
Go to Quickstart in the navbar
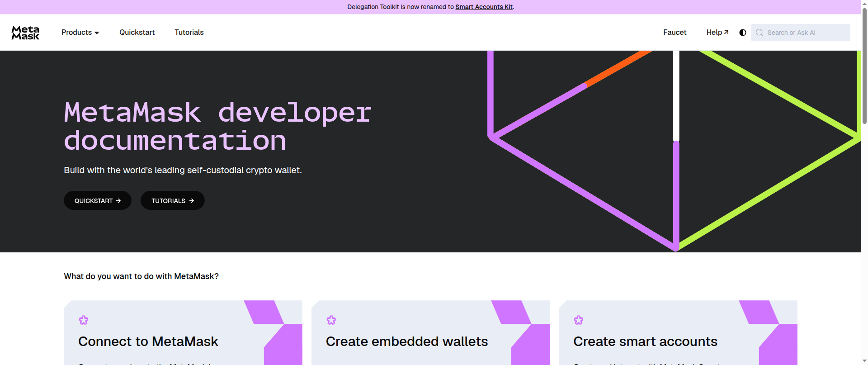[137, 33]
